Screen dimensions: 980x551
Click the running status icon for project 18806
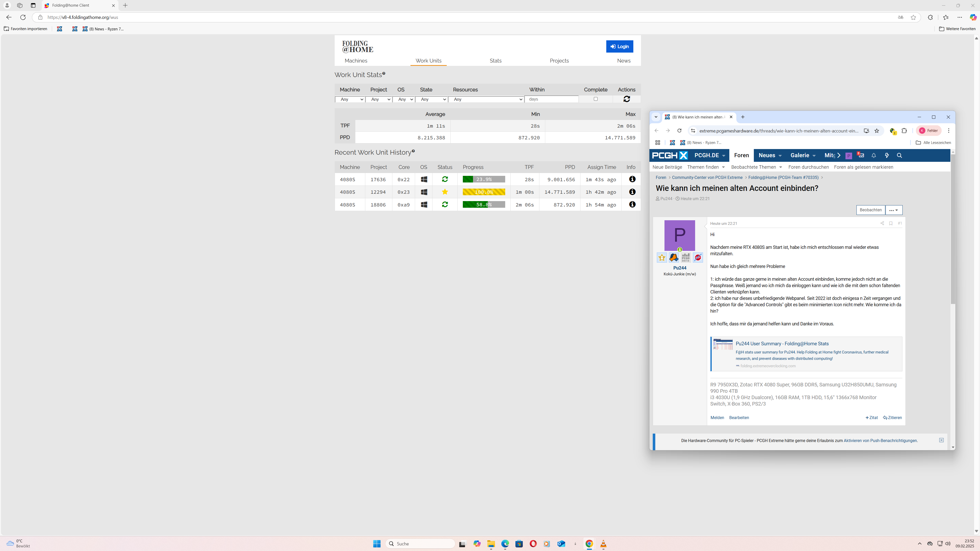(445, 205)
